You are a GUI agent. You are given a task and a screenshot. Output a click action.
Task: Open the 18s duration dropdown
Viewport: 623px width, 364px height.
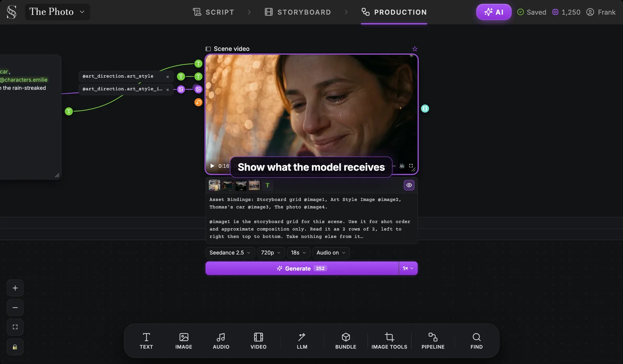pyautogui.click(x=299, y=253)
